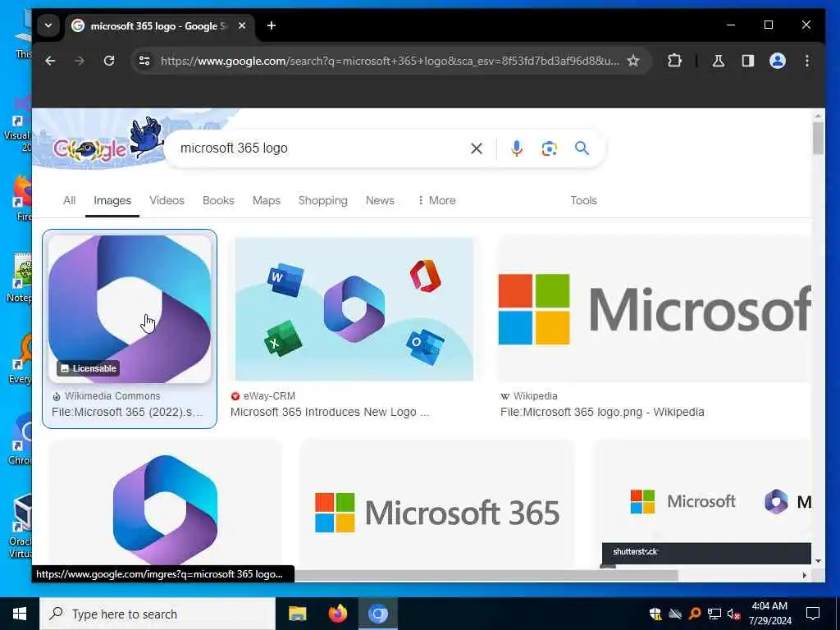Go back to the previous page
840x630 pixels.
click(x=50, y=61)
